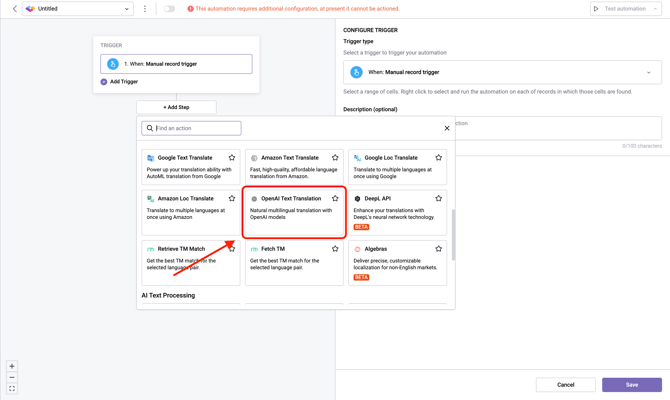The height and width of the screenshot is (400, 670).
Task: Toggle the automation enable switch
Action: tap(169, 9)
